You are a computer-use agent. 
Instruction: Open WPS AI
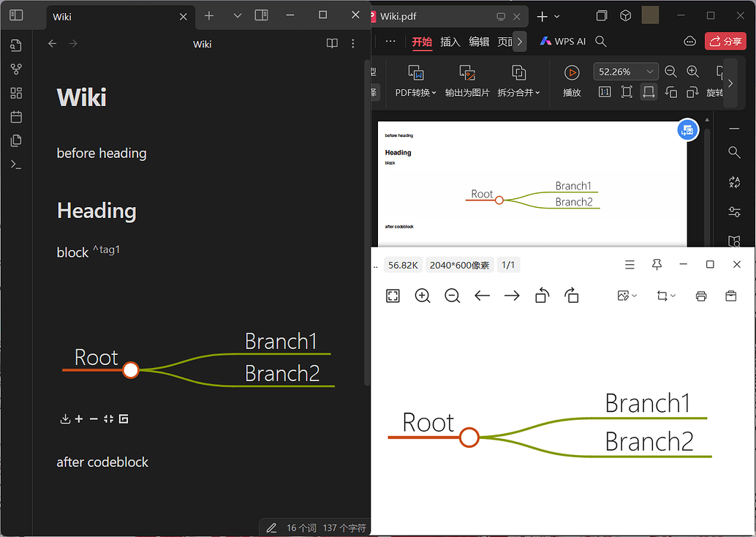563,42
